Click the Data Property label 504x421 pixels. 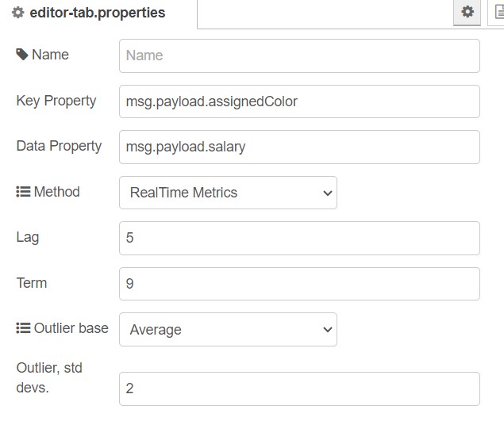point(59,146)
